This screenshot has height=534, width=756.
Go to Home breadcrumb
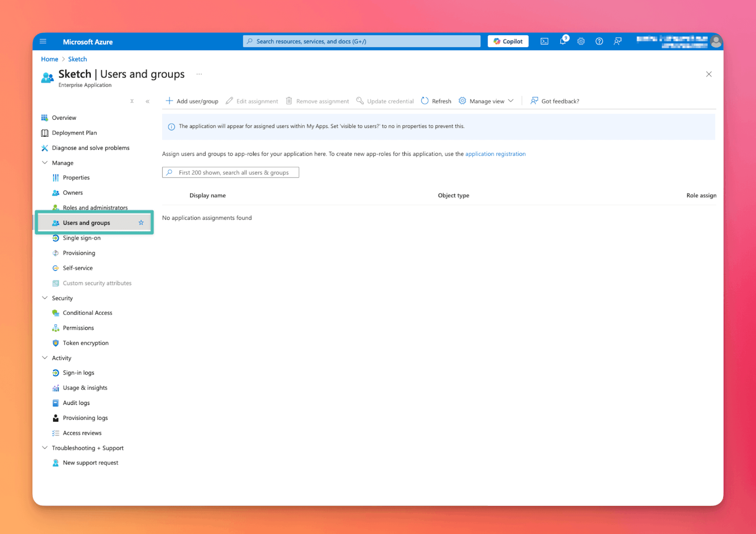(49, 59)
